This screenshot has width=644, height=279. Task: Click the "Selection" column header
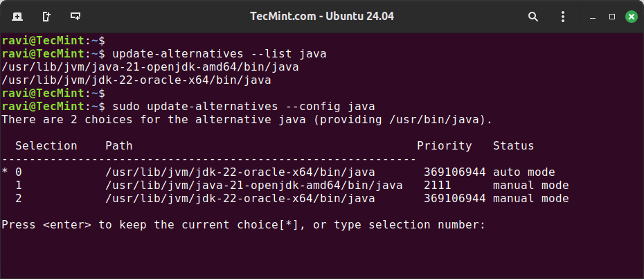(x=46, y=146)
